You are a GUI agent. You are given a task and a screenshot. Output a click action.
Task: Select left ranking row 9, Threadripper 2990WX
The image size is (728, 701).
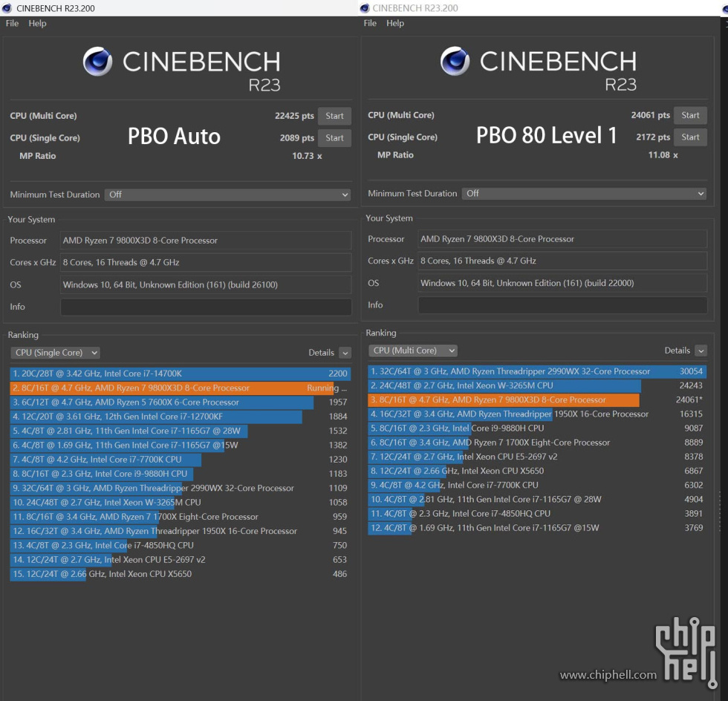[x=180, y=488]
